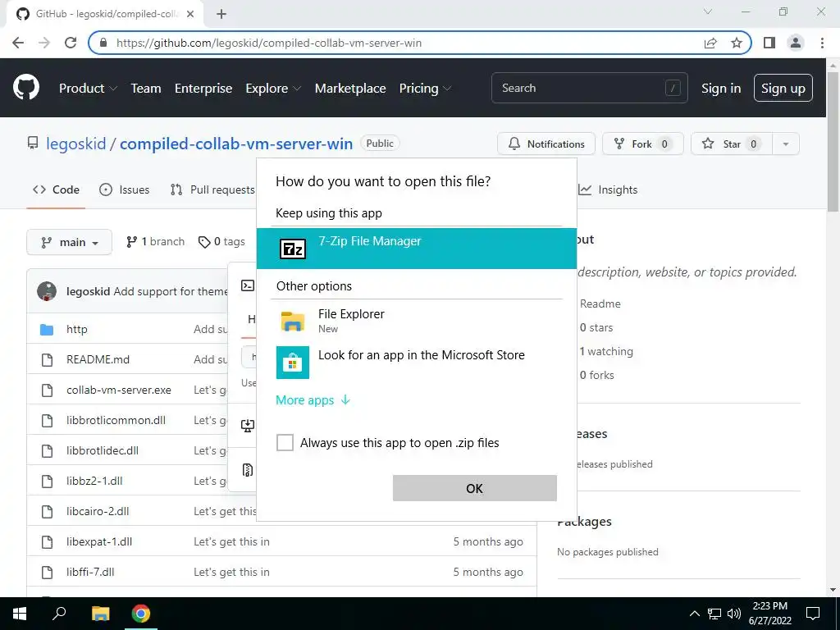Expand More apps list

(x=313, y=400)
